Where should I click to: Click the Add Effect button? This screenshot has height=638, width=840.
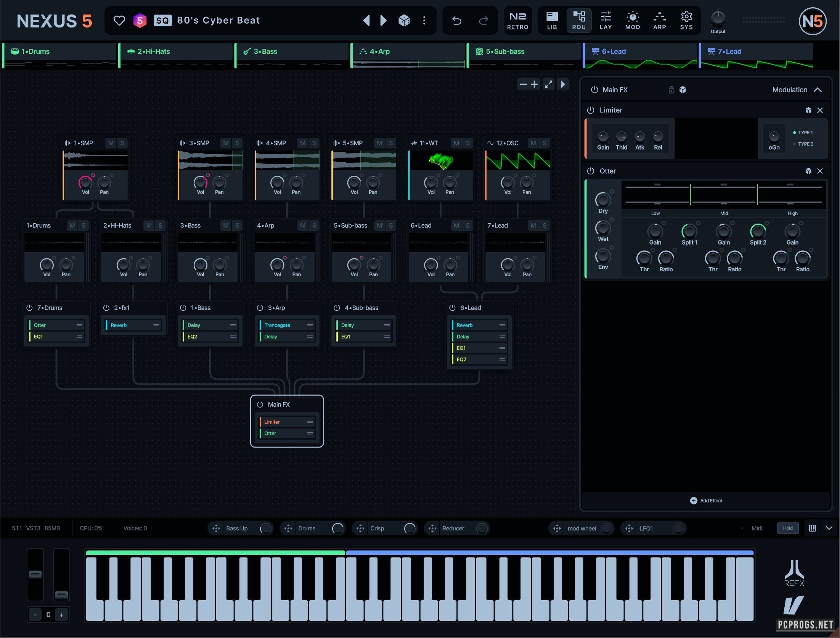(706, 501)
